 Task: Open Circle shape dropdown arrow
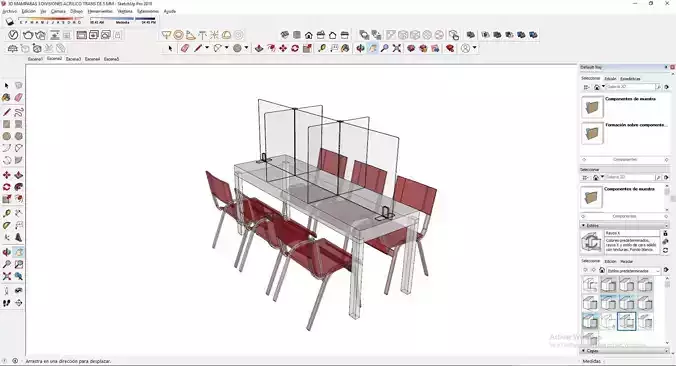pos(247,48)
